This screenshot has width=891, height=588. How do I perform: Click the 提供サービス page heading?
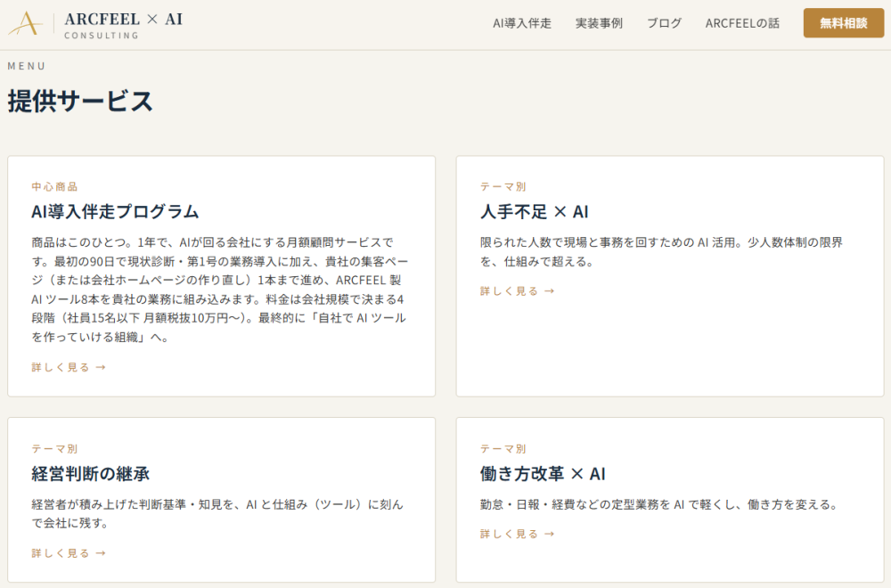pyautogui.click(x=80, y=102)
